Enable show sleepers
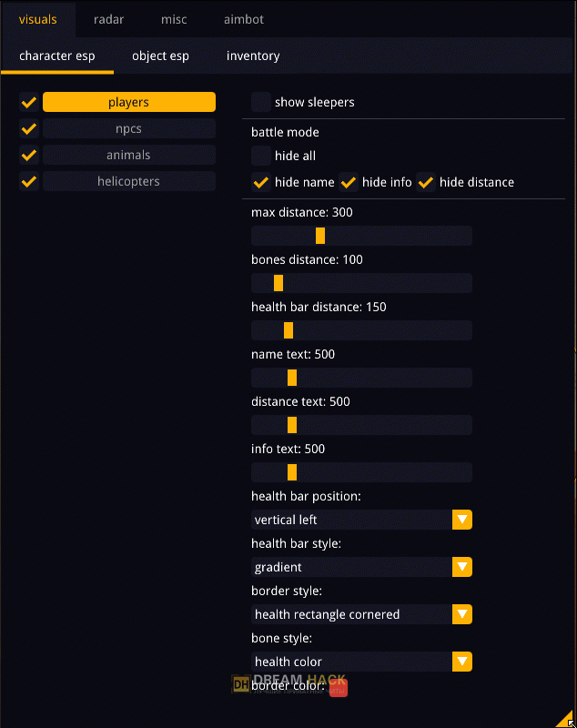This screenshot has width=577, height=728. pos(261,102)
